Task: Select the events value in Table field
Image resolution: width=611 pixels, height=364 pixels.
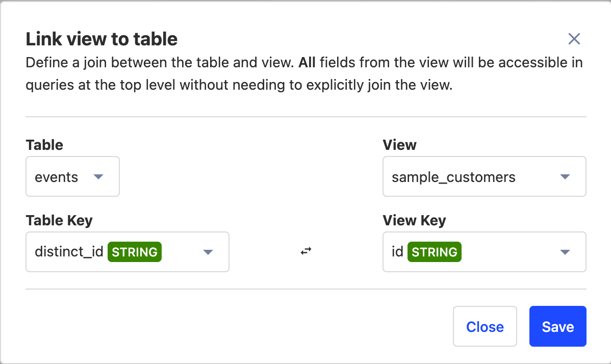Action: point(57,177)
